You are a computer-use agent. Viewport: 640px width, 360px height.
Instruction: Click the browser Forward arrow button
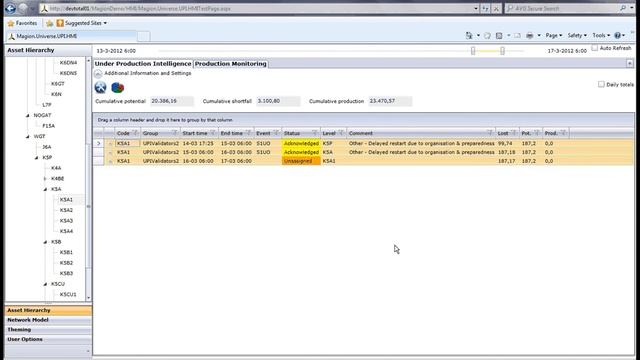(23, 8)
